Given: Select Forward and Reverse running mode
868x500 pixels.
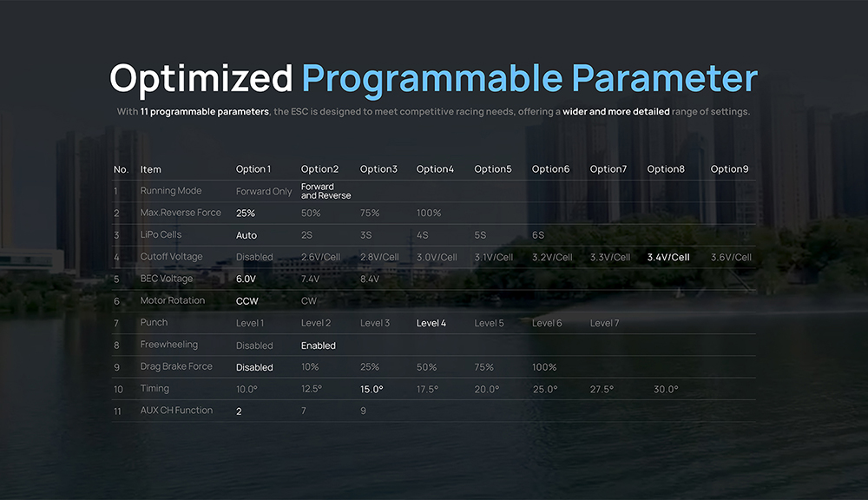Looking at the screenshot, I should (325, 191).
